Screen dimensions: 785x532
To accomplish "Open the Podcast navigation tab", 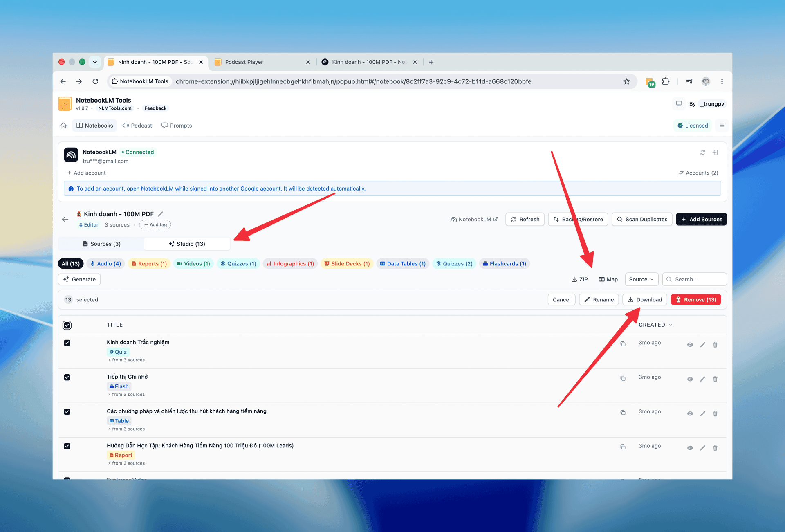I will click(137, 126).
